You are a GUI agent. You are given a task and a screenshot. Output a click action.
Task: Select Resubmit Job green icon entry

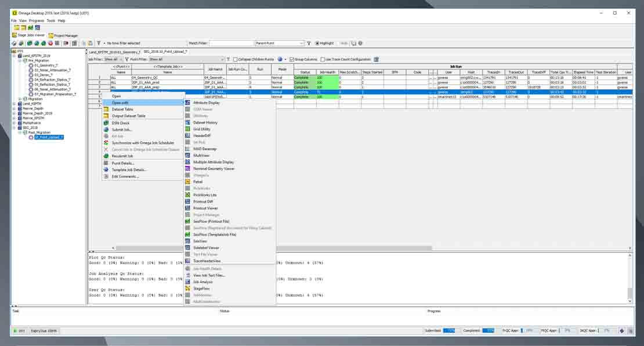click(122, 156)
